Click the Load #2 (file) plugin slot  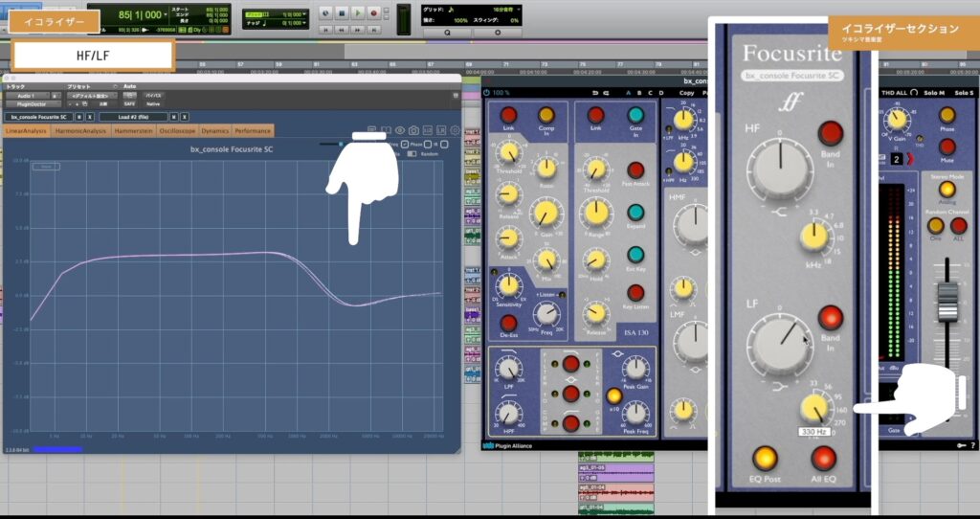point(133,117)
